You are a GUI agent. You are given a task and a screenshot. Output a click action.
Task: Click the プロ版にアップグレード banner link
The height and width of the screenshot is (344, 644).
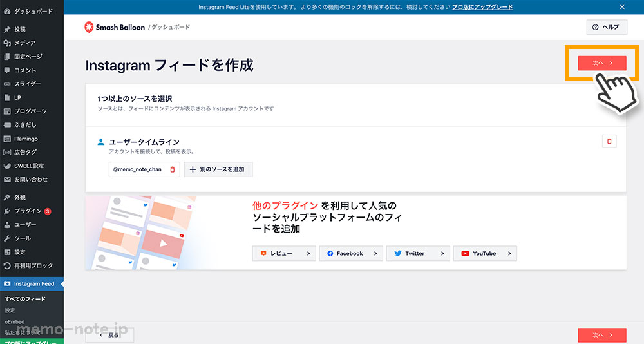482,7
